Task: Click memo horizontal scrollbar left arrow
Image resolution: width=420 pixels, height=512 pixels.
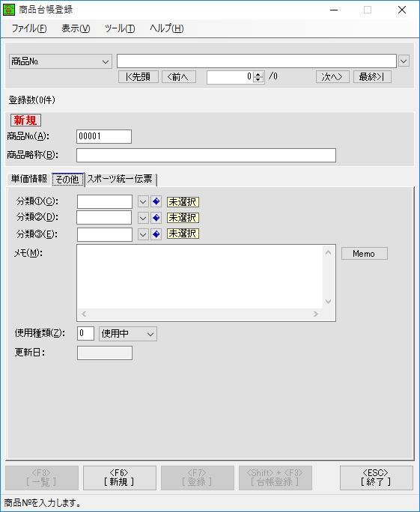Action: tap(84, 314)
